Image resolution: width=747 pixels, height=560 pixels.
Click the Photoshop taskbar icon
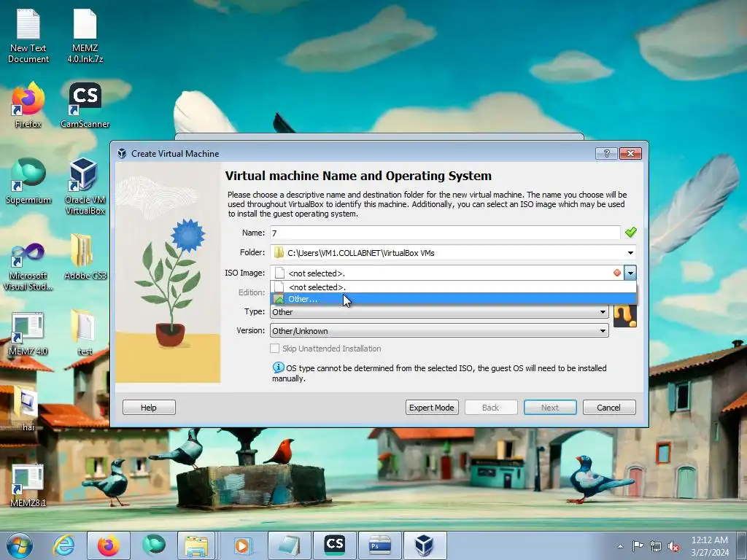pyautogui.click(x=379, y=545)
